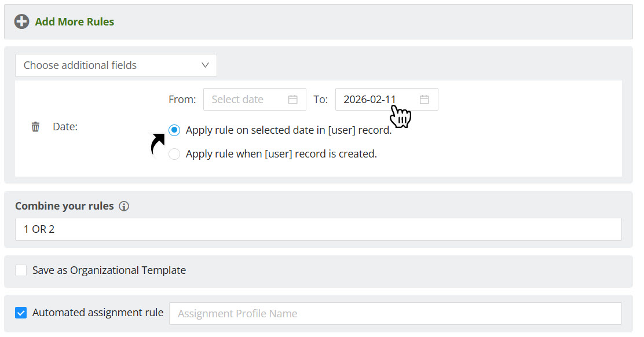This screenshot has width=644, height=337.
Task: Open the calendar icon in the To field
Action: 425,100
